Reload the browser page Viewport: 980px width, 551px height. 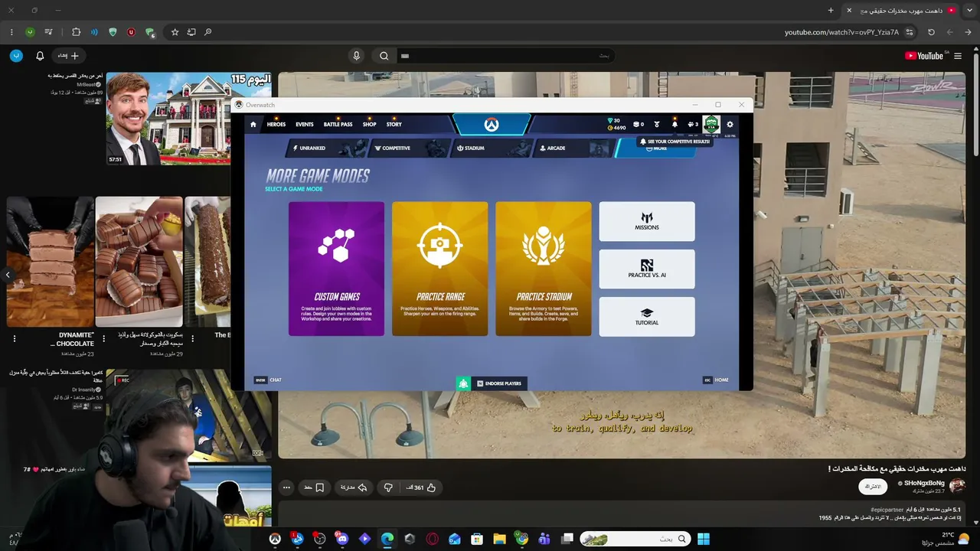point(931,32)
